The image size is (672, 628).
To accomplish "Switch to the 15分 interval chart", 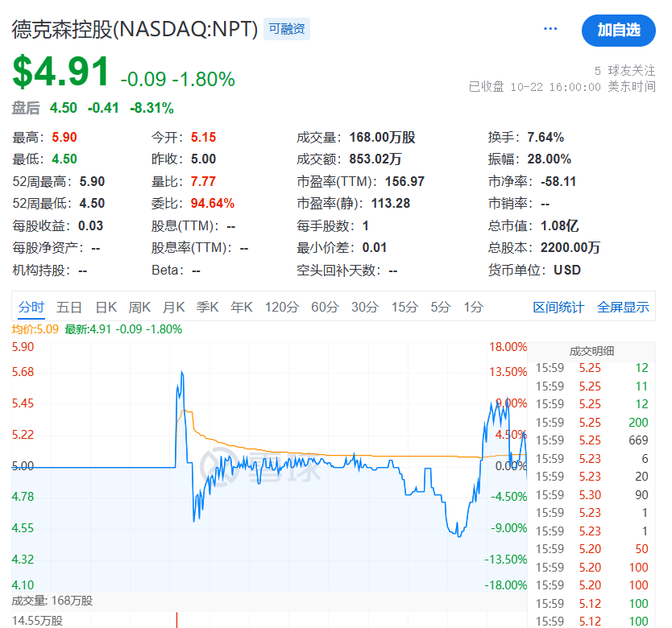I will pos(404,307).
